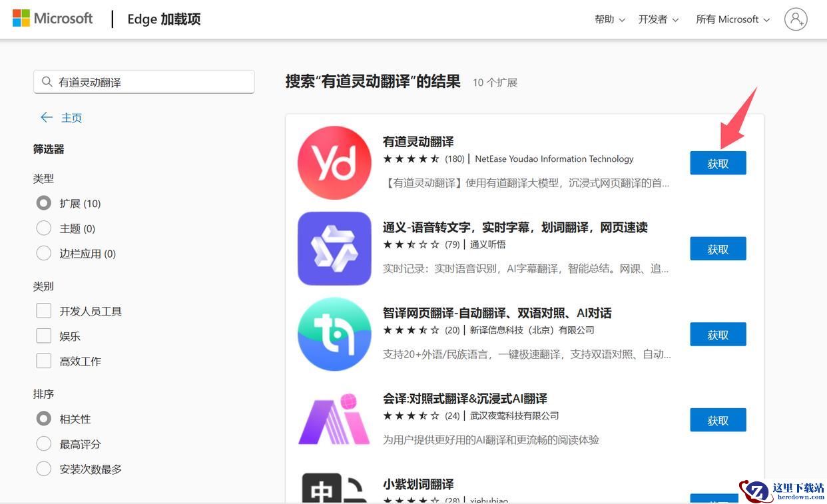Expand the 帮助 dropdown menu
Image resolution: width=827 pixels, height=504 pixels.
[609, 19]
